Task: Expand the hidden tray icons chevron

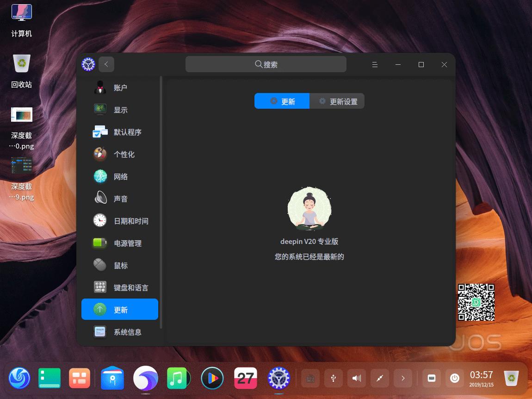Action: pyautogui.click(x=402, y=378)
